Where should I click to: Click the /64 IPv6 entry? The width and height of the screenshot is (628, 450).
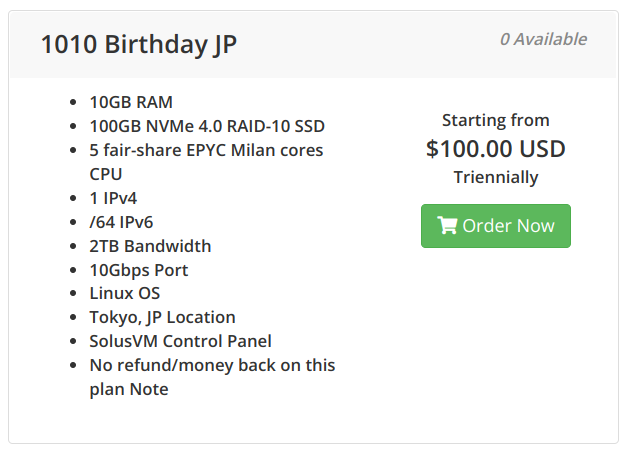[121, 222]
